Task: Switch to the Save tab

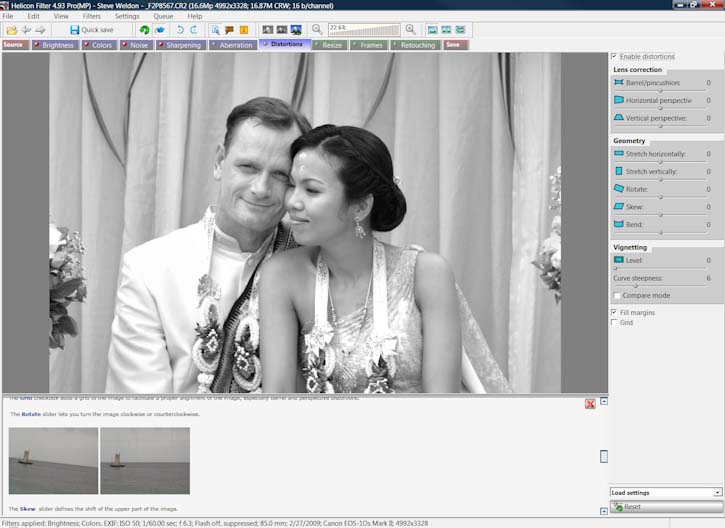Action: [456, 45]
